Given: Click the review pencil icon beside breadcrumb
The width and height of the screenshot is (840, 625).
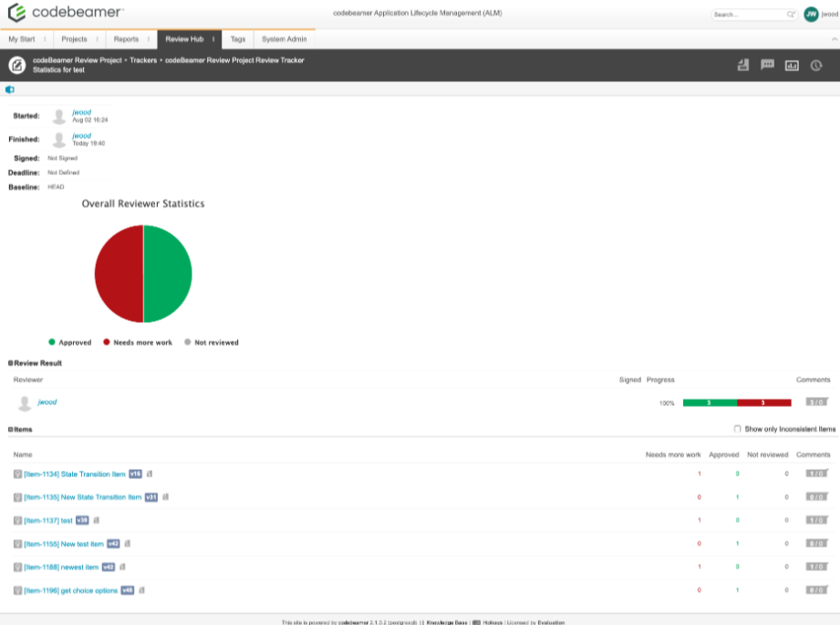Looking at the screenshot, I should pyautogui.click(x=16, y=65).
